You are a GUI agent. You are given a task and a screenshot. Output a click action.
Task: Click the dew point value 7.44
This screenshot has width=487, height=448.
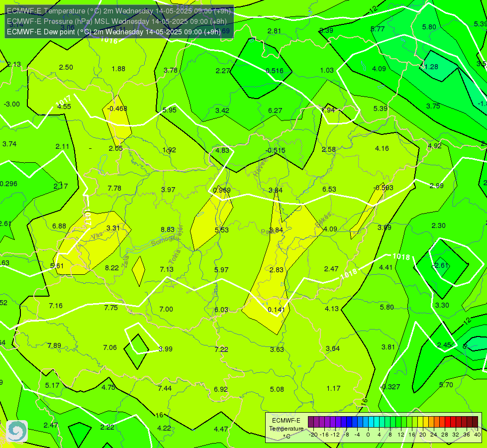165,388
